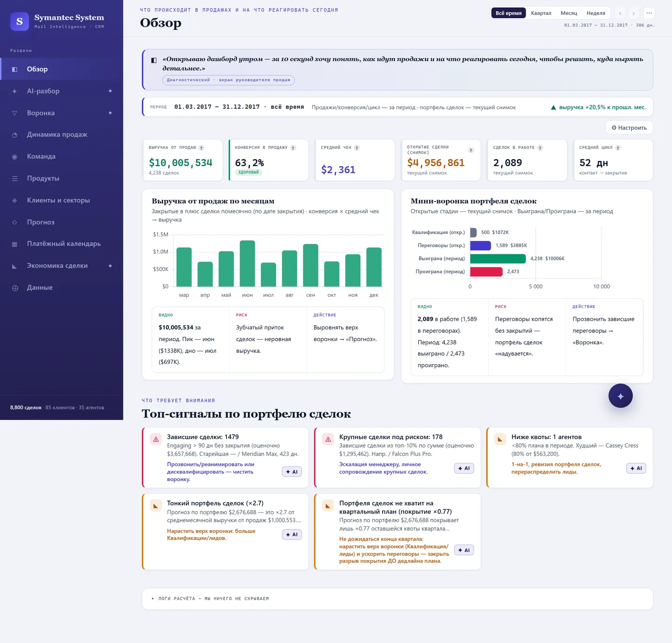
Task: Go to the previous period arrow
Action: [x=620, y=13]
